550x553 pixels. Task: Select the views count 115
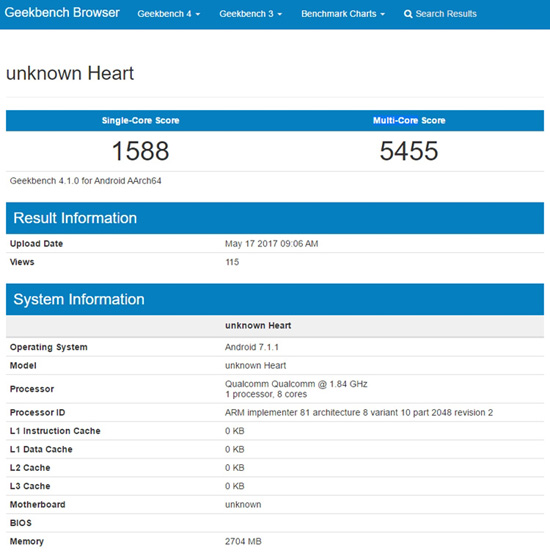(232, 262)
